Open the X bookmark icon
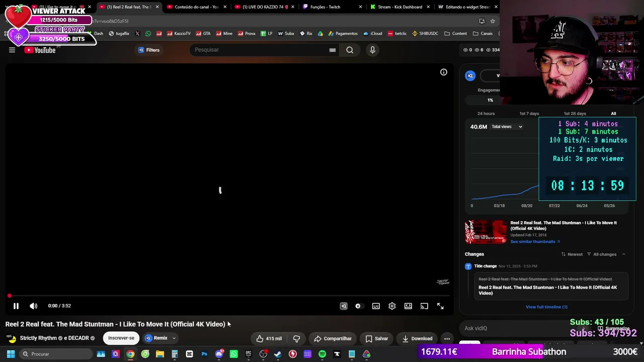 pos(137,34)
